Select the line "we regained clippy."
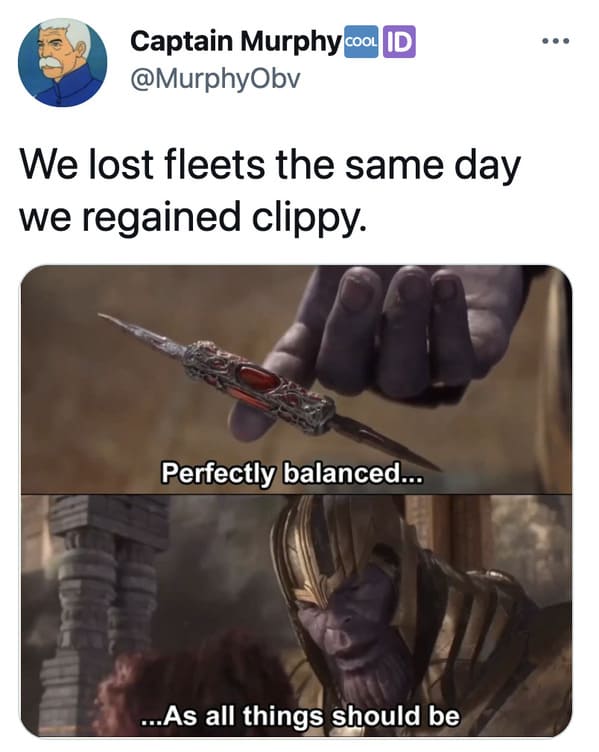This screenshot has height=752, width=599. (193, 217)
